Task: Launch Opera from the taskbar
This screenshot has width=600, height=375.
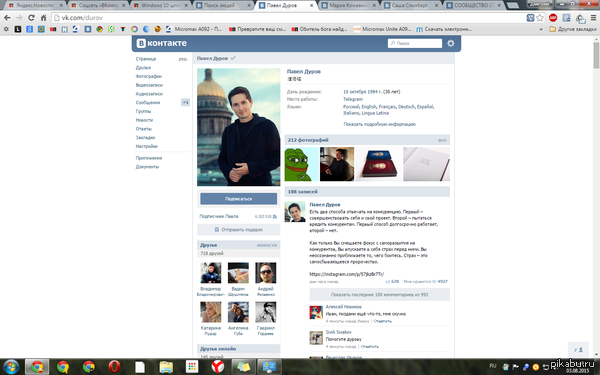Action: 114,367
